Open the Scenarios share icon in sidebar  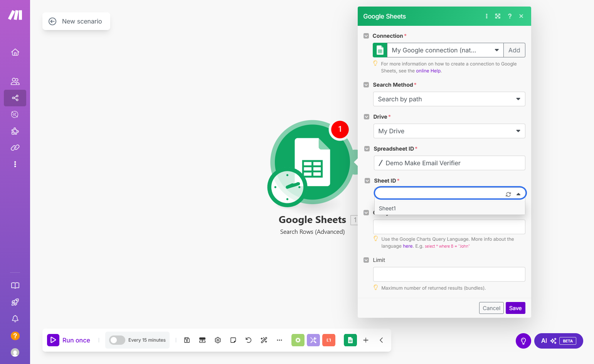[15, 98]
